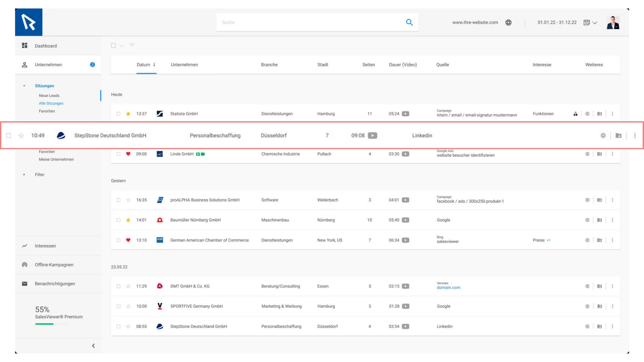The width and height of the screenshot is (644, 362).
Task: Toggle the star on StepStone 10:49 row
Action: (21, 135)
